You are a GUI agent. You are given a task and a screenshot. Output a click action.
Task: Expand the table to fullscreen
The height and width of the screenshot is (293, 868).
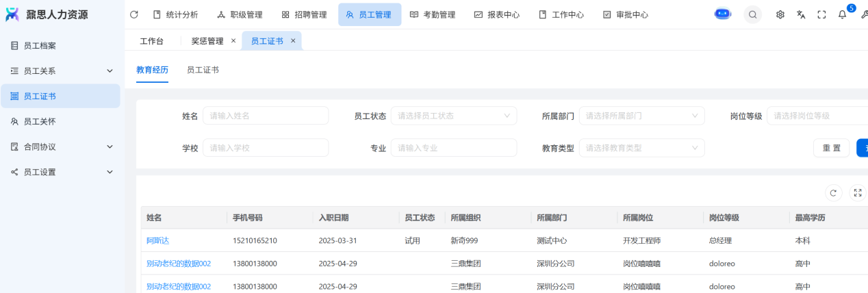point(857,193)
